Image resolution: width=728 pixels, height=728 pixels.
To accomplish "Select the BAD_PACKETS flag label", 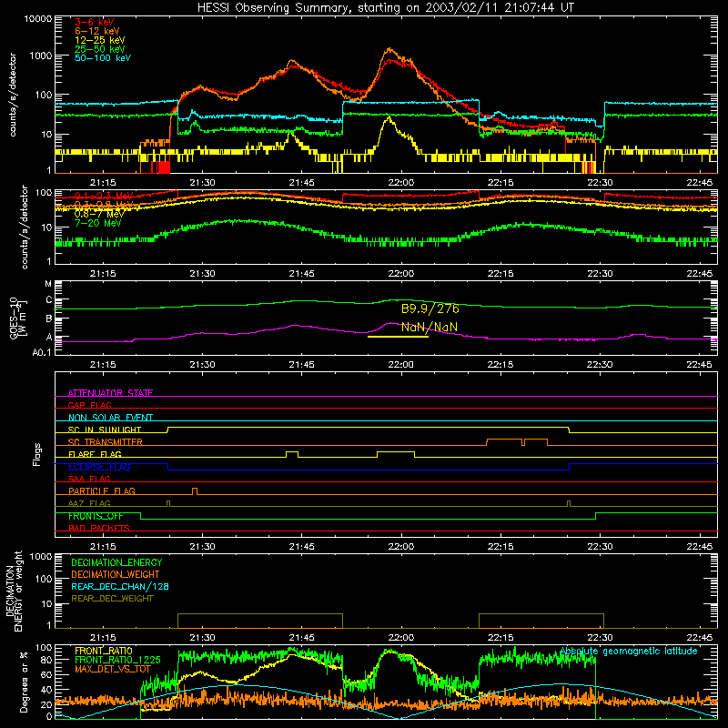I will (x=99, y=528).
